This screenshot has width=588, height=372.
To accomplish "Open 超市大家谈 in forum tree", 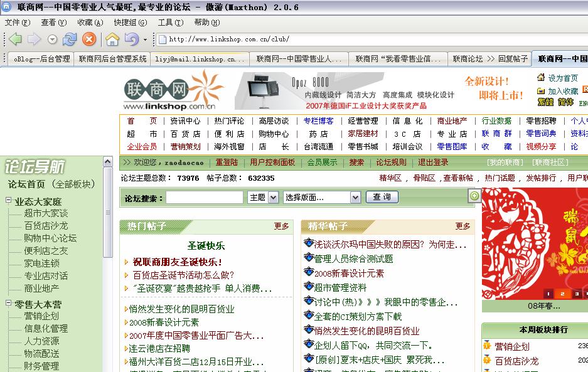I will (46, 213).
